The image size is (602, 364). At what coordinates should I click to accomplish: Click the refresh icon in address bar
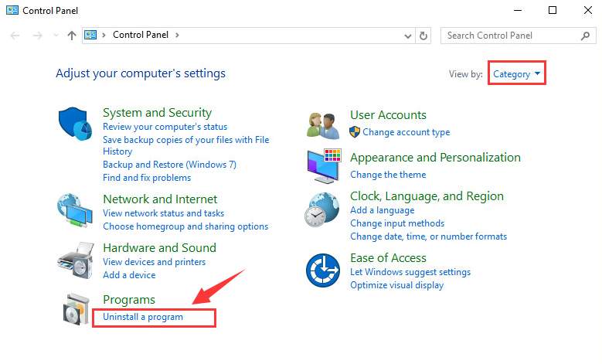423,36
